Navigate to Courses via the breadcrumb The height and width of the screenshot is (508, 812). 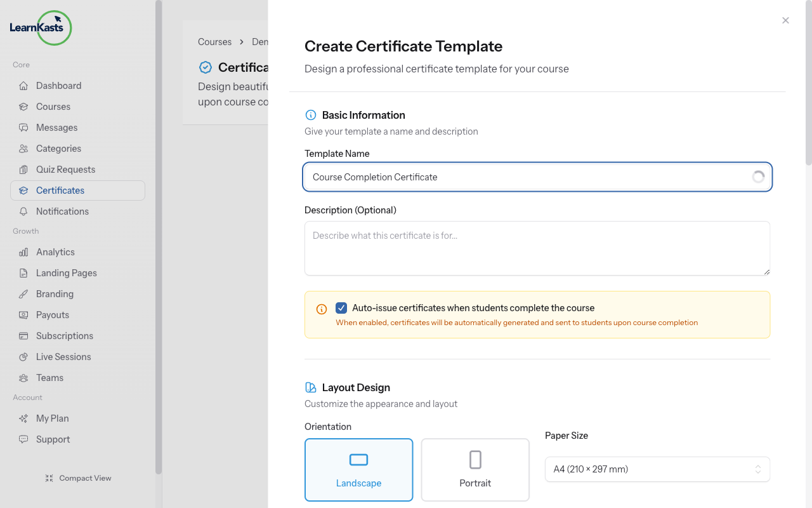[x=214, y=41]
